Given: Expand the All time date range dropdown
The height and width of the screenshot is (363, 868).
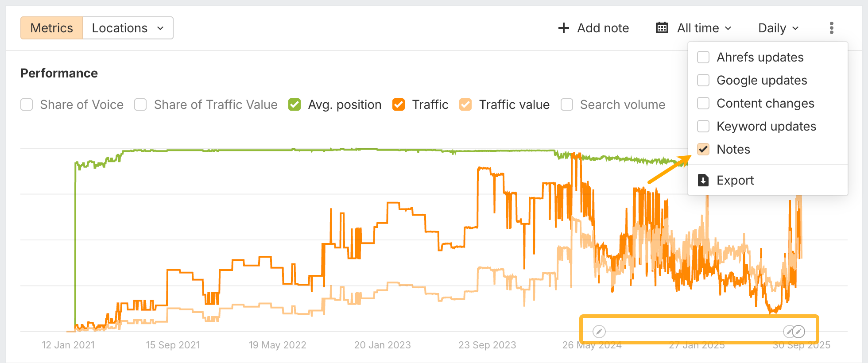Looking at the screenshot, I should 704,28.
